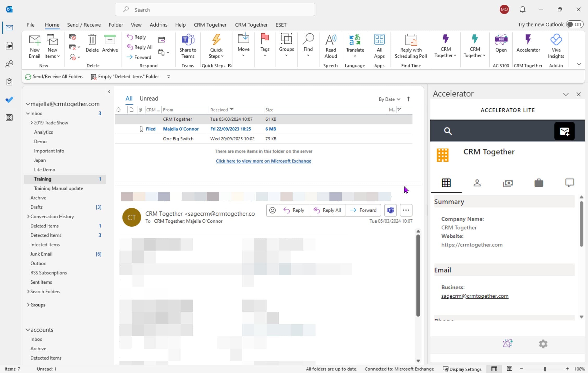This screenshot has width=588, height=373.
Task: Click the new email icon in Accelerator search bar
Action: click(x=565, y=131)
